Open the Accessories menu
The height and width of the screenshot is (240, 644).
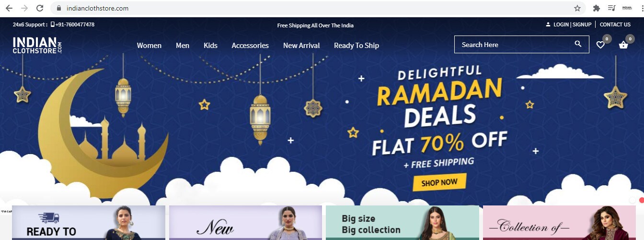pos(250,46)
